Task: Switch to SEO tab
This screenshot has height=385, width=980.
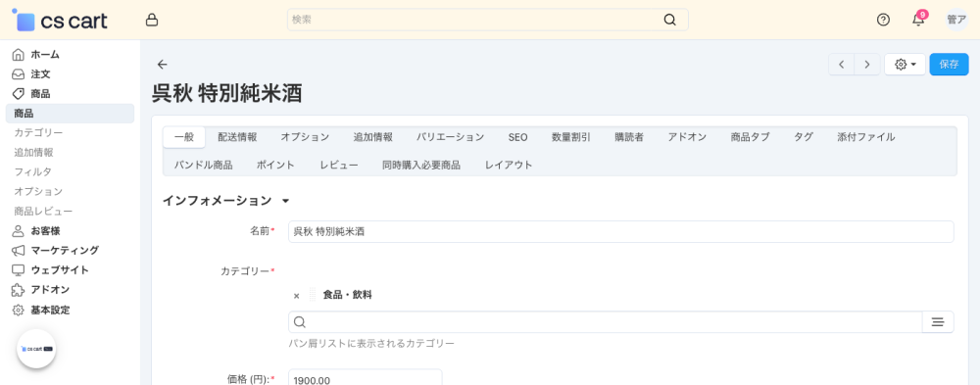Action: [x=518, y=137]
